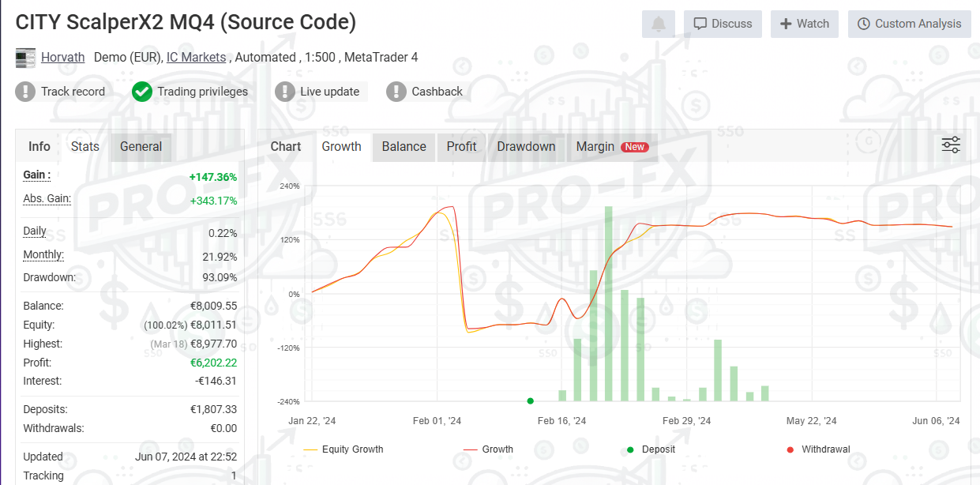The image size is (980, 485).
Task: Click the Daily label
Action: point(35,231)
